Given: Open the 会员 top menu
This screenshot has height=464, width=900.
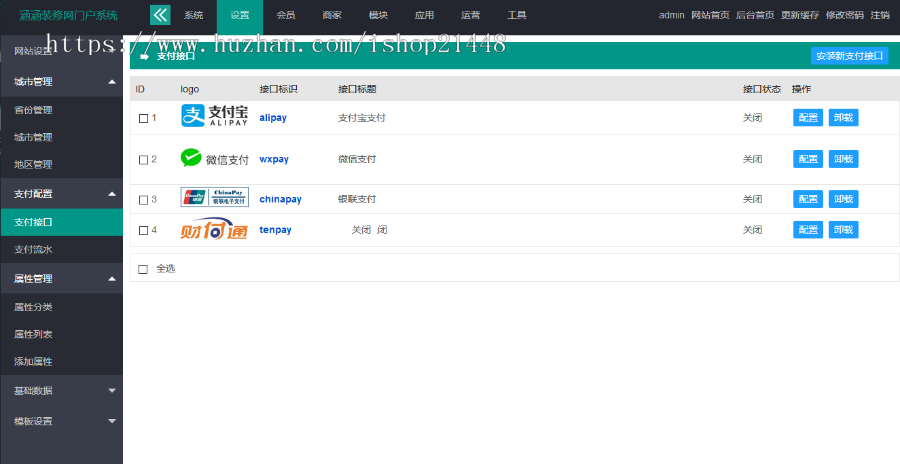Looking at the screenshot, I should point(286,15).
